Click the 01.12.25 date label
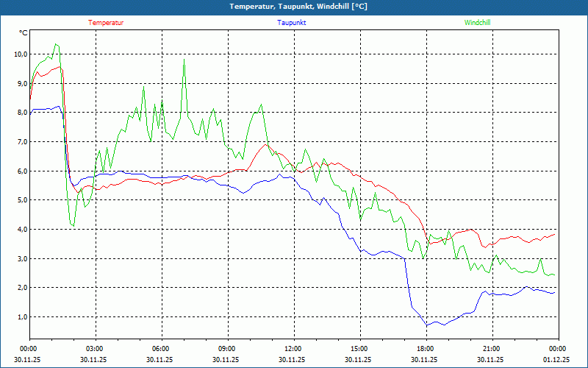The height and width of the screenshot is (368, 588). [556, 360]
